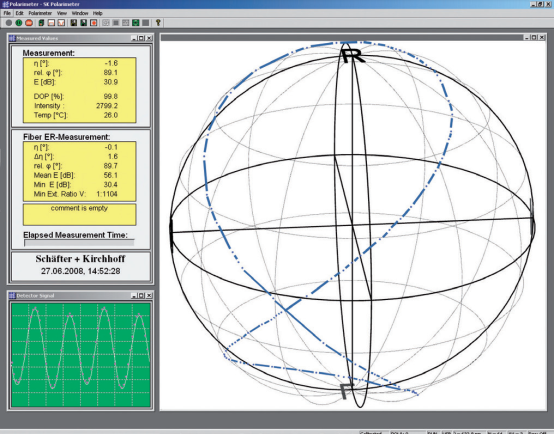Click the Fiber ER rel. φ value 89.7
This screenshot has width=554, height=435.
point(111,166)
